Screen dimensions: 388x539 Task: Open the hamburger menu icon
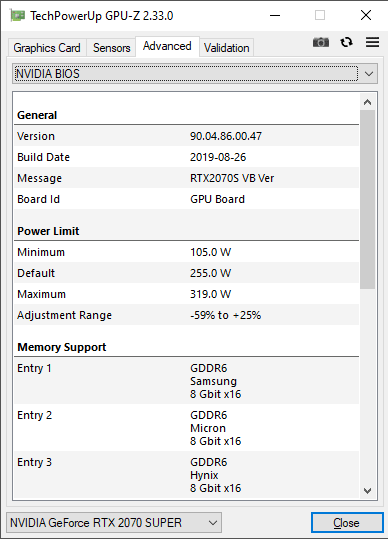[373, 42]
